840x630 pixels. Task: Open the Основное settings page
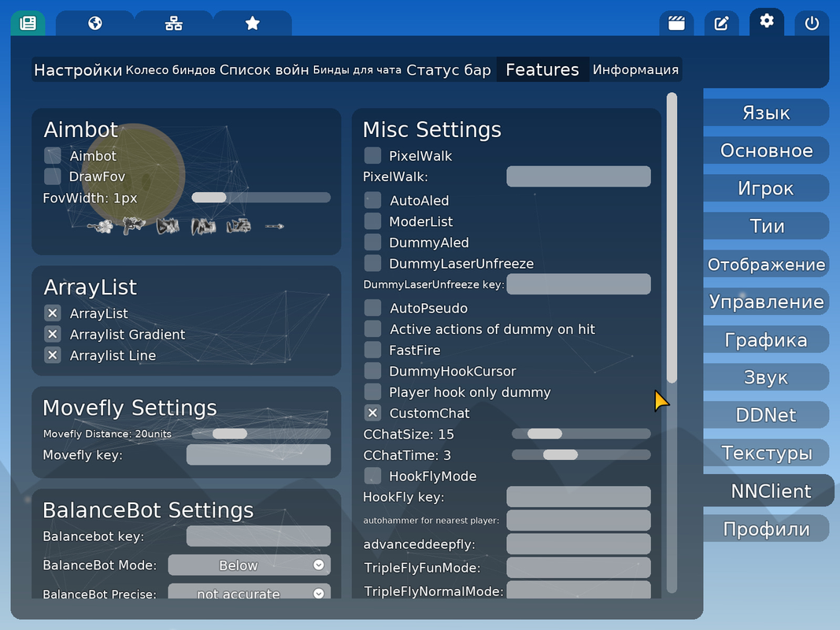click(766, 150)
